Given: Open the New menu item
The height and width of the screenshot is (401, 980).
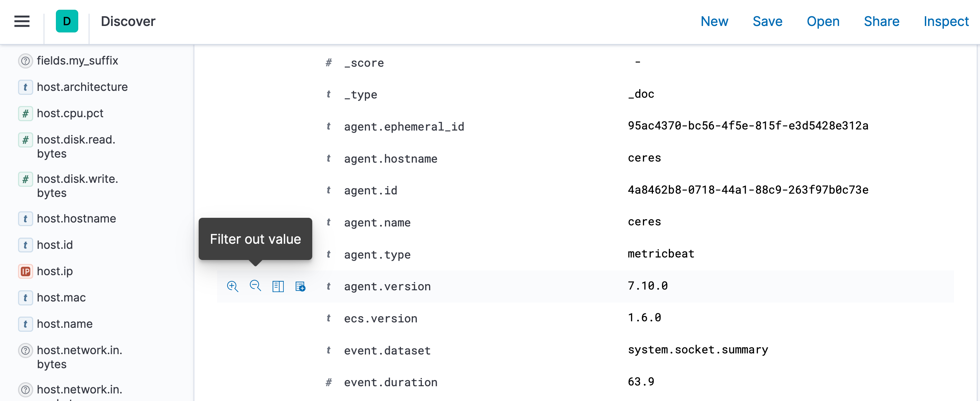Looking at the screenshot, I should [x=714, y=21].
